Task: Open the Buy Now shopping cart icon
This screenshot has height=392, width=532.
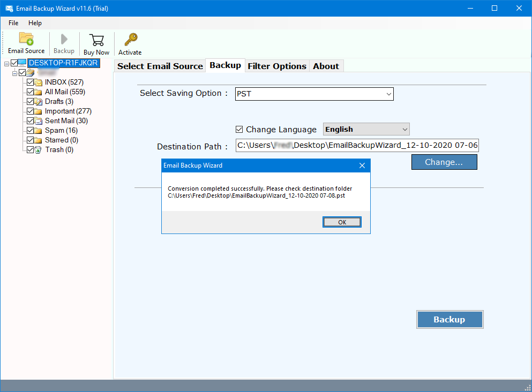Action: (96, 40)
